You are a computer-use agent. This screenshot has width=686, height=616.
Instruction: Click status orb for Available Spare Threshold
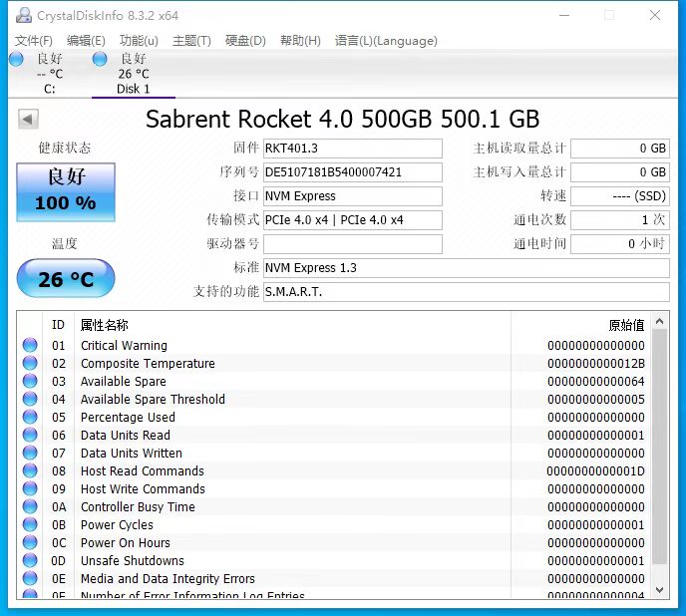pos(30,399)
